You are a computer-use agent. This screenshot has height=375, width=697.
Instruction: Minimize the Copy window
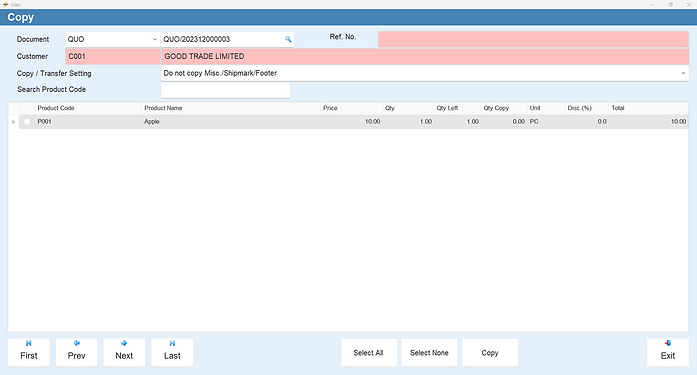click(x=653, y=4)
